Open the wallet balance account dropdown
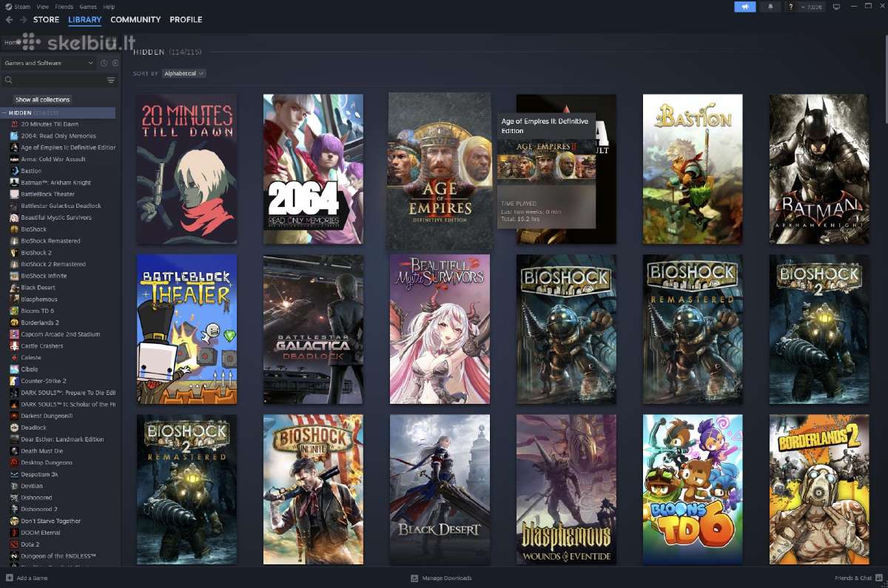 (x=813, y=7)
